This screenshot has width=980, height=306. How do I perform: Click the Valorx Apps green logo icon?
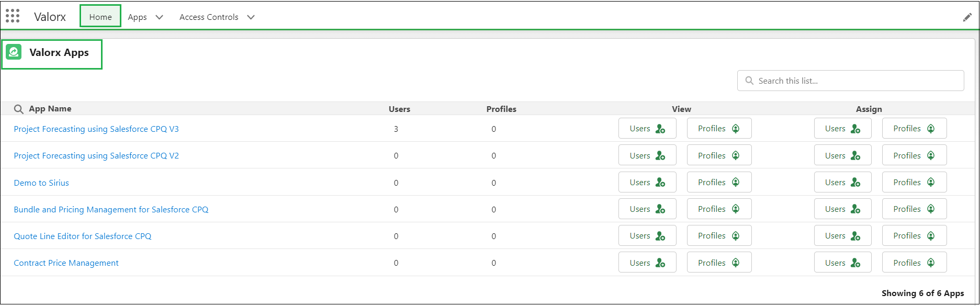coord(14,52)
